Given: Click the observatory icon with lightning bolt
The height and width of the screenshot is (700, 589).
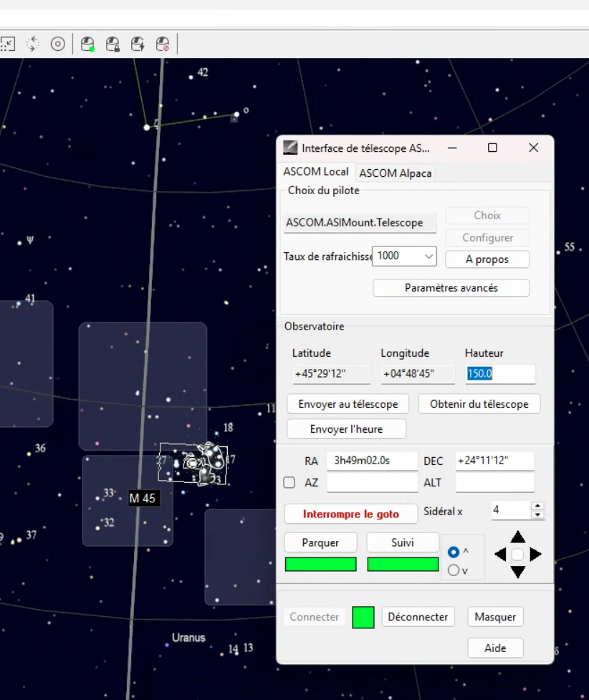Looking at the screenshot, I should [138, 44].
